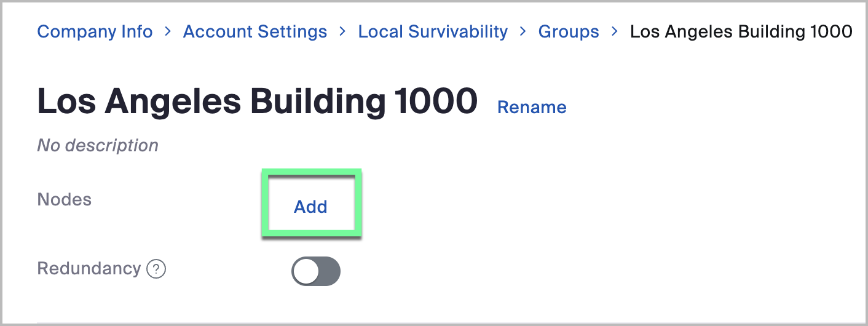Click the Los Angeles Building 1000 page heading
The width and height of the screenshot is (868, 326).
258,101
